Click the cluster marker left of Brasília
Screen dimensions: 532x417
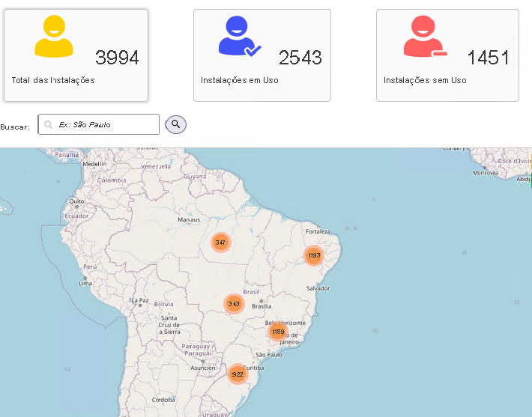234,304
